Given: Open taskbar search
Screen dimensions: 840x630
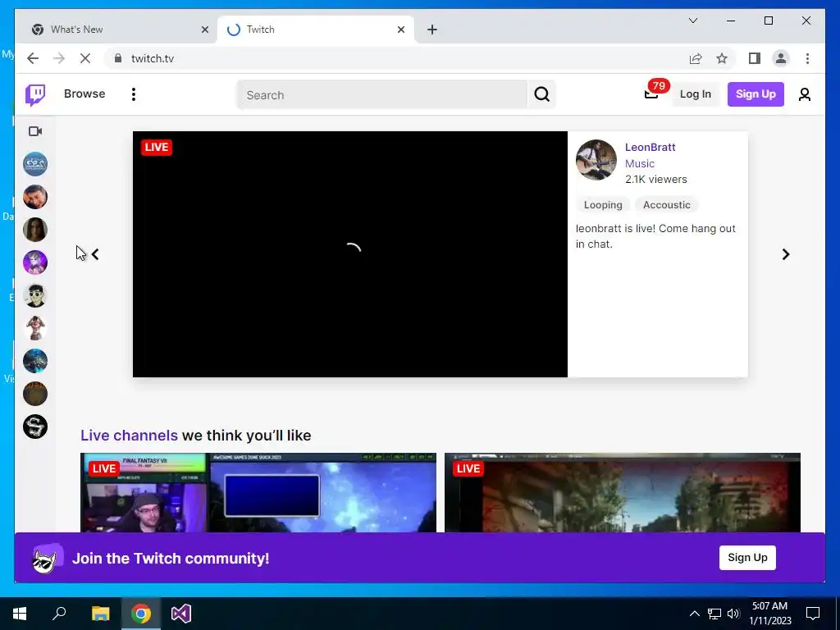Looking at the screenshot, I should click(x=59, y=614).
